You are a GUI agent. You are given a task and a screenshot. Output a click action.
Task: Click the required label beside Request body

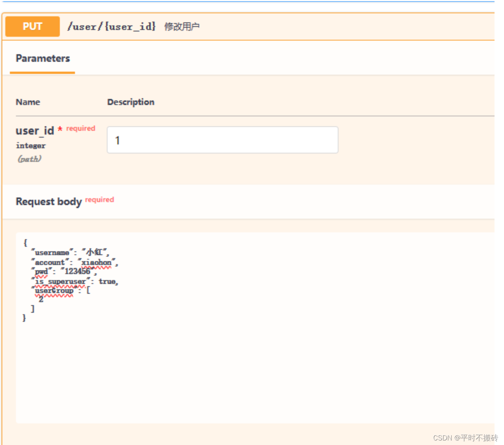coord(100,199)
